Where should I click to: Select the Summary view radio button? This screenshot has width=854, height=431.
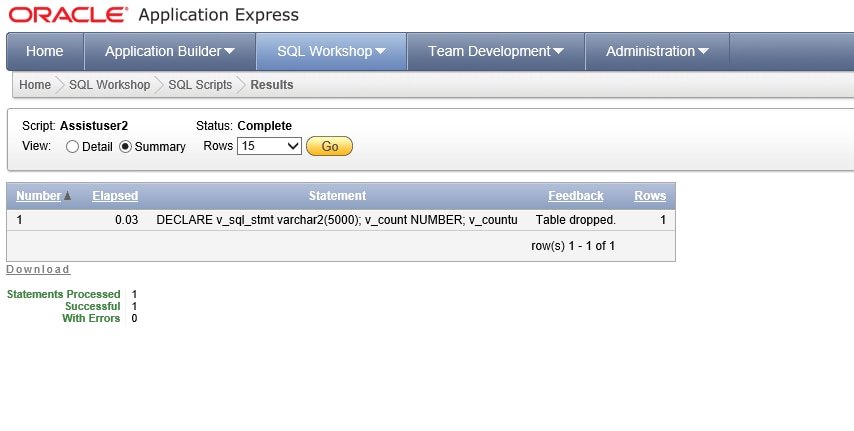[x=125, y=147]
